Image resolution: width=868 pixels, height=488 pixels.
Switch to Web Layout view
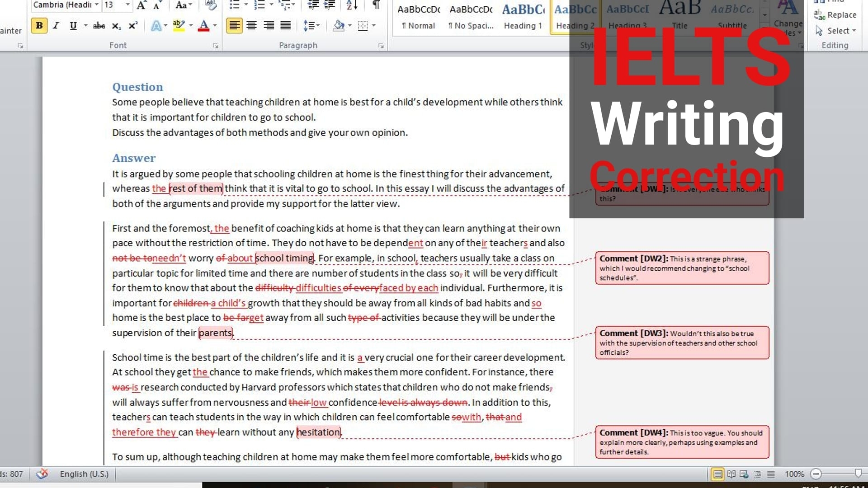[744, 474]
